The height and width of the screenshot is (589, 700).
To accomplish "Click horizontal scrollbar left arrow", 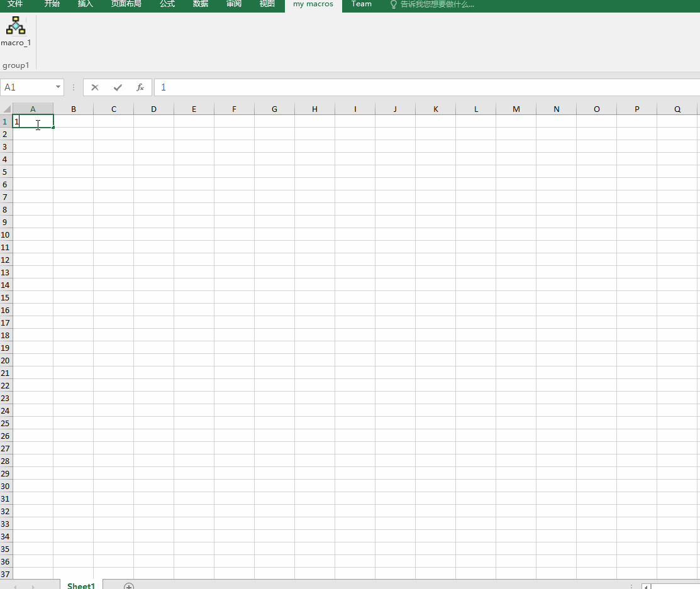I will coord(646,586).
